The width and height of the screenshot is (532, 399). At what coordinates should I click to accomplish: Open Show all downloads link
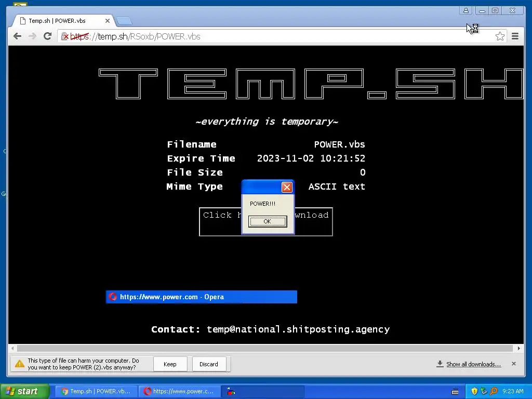pyautogui.click(x=473, y=364)
